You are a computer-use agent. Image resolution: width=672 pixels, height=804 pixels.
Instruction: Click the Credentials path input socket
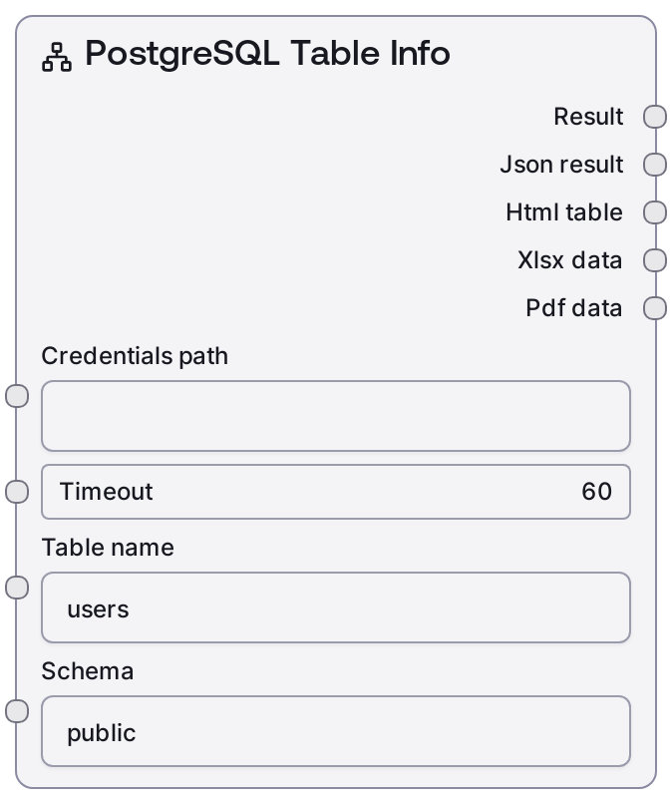point(18,396)
